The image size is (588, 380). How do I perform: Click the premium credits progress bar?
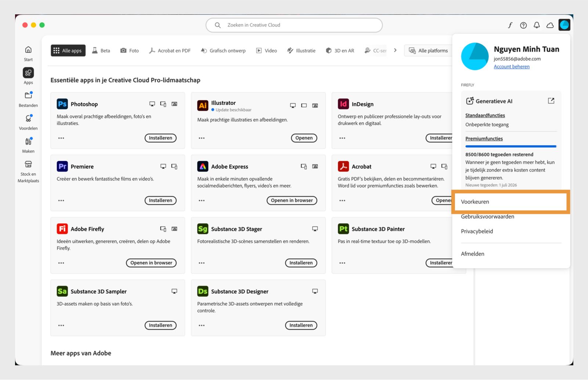click(x=511, y=146)
